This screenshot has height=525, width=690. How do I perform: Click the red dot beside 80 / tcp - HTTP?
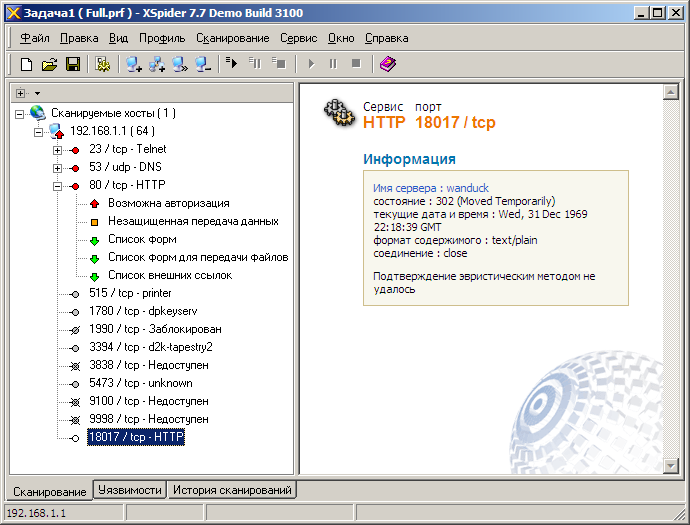(x=75, y=187)
